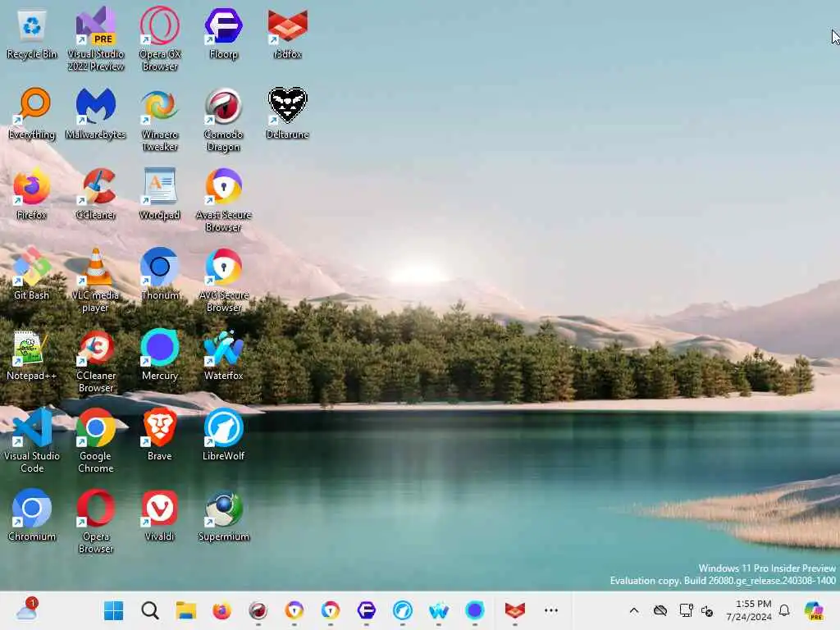Open AVG Secure Browser from taskbar
This screenshot has height=630, width=840.
(331, 610)
